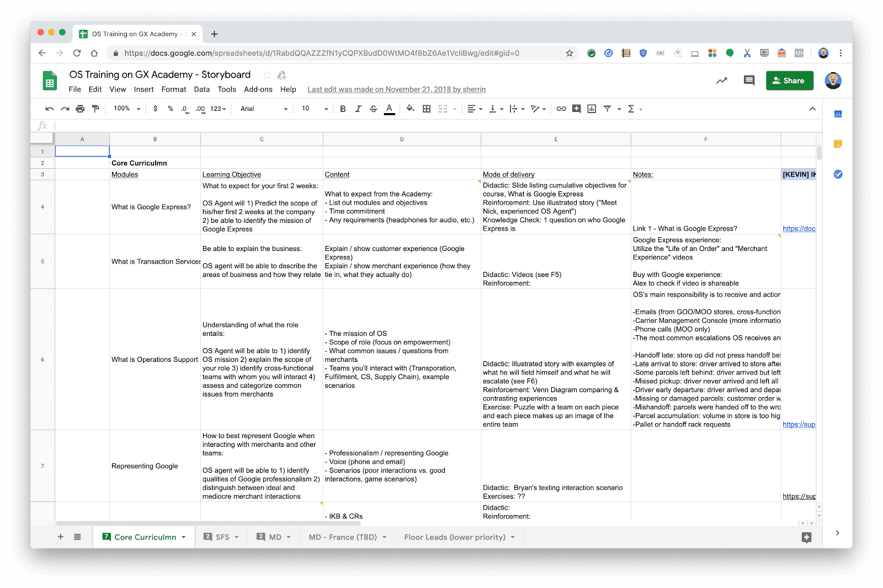This screenshot has width=883, height=588.
Task: Open the all sheets list icon
Action: click(x=77, y=537)
